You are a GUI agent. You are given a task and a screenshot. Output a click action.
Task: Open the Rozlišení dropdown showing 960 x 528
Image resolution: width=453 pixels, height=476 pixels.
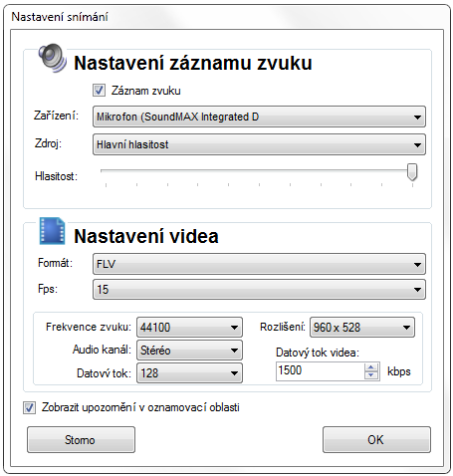(362, 328)
